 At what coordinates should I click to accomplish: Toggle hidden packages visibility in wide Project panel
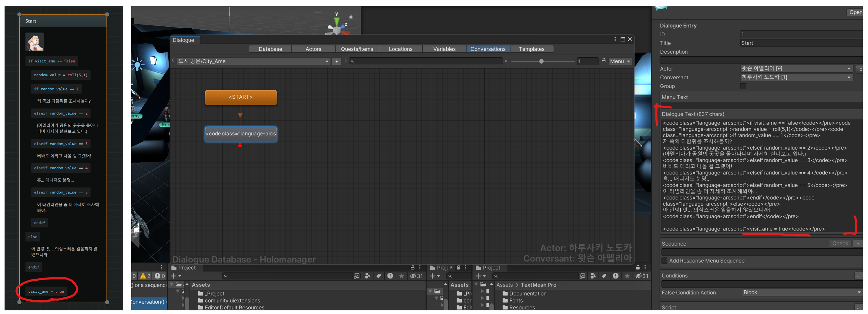tap(416, 276)
